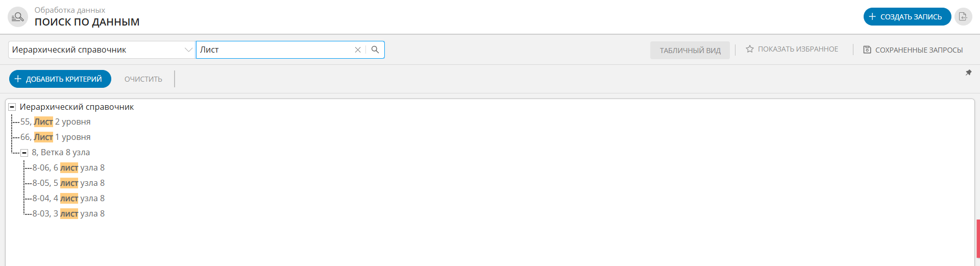980x266 pixels.
Task: Select tree item 8-03, 3 лист узла 8
Action: click(68, 214)
